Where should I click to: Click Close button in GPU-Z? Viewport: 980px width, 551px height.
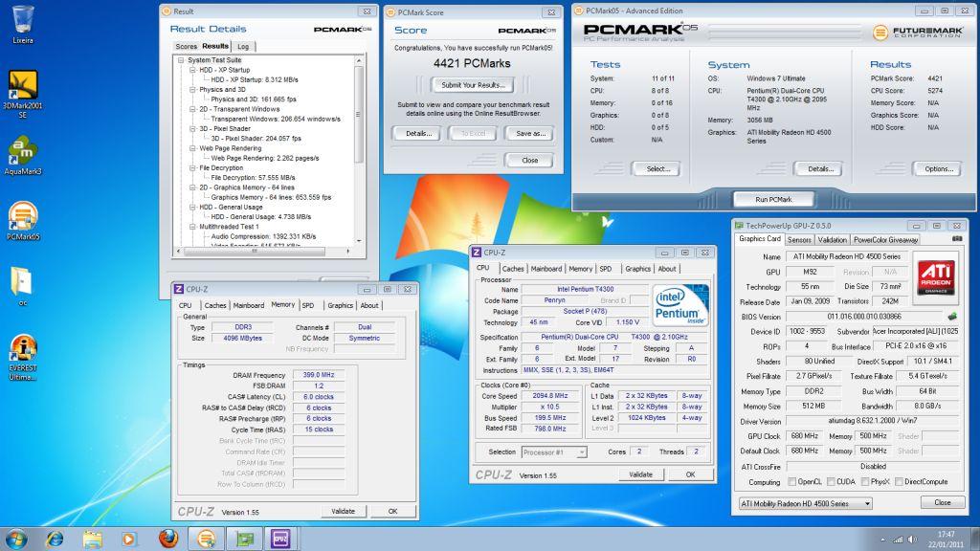(942, 503)
